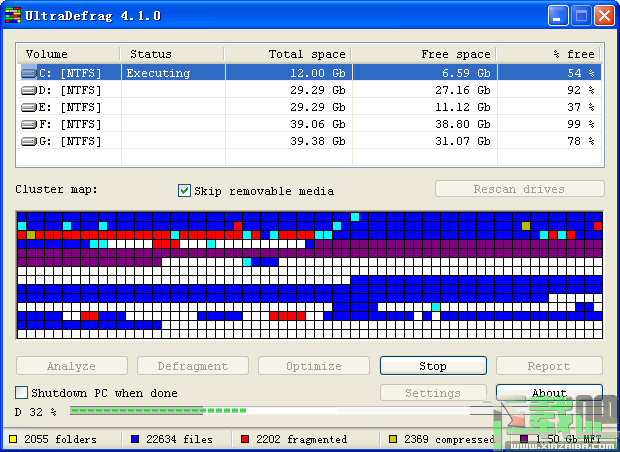Viewport: 620px width, 452px height.
Task: Click the F: drive icon
Action: (29, 125)
